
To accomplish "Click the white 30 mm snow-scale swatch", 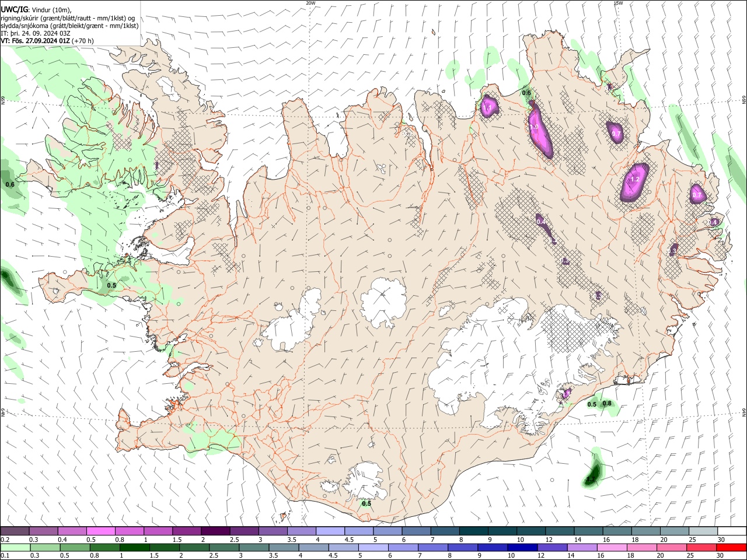I will click(x=732, y=531).
